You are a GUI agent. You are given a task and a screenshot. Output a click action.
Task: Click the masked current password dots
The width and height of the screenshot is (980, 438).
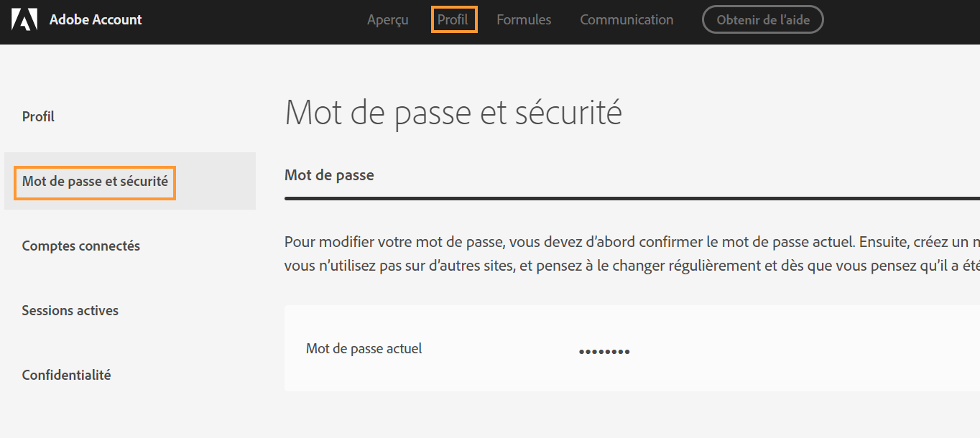click(604, 352)
